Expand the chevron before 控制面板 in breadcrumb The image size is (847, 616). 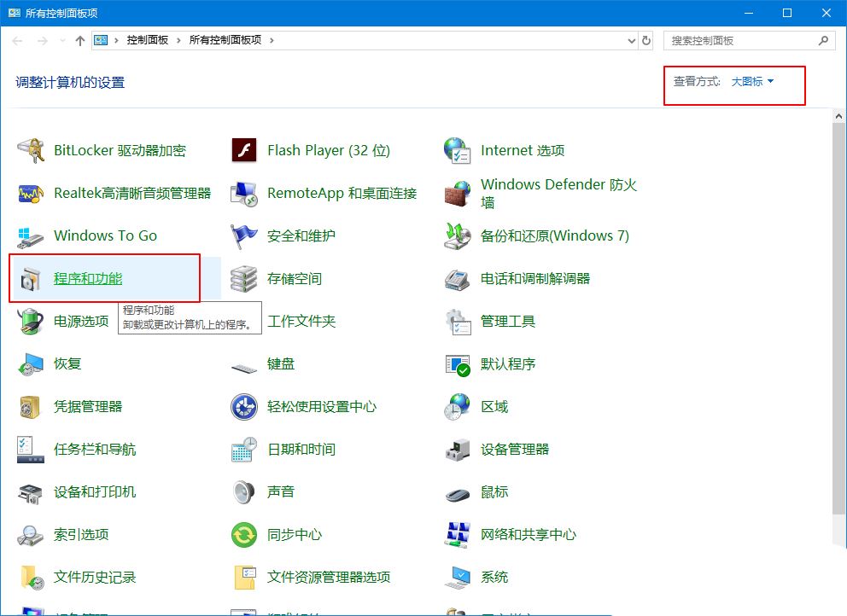(x=116, y=40)
